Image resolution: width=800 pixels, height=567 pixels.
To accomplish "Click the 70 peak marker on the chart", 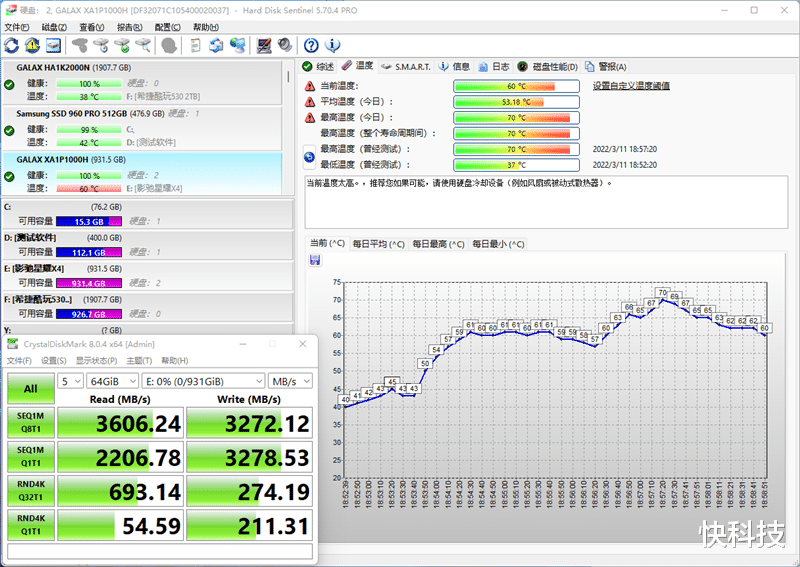I will (662, 292).
